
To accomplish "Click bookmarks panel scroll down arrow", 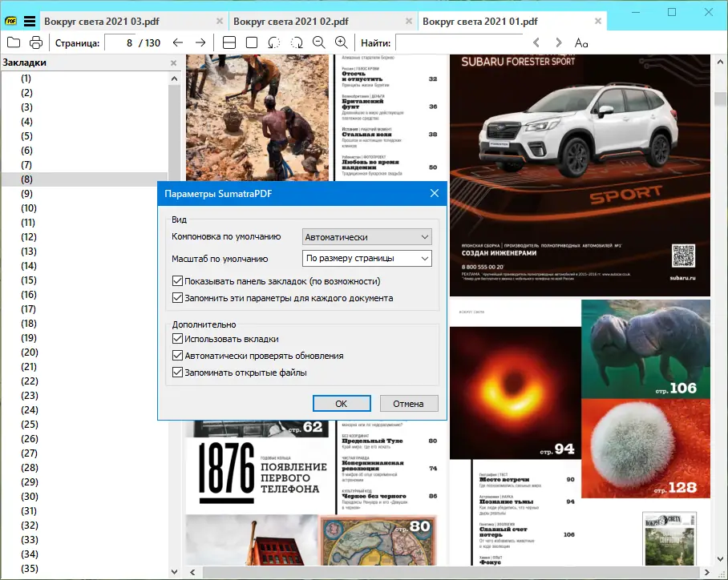I will tap(174, 572).
